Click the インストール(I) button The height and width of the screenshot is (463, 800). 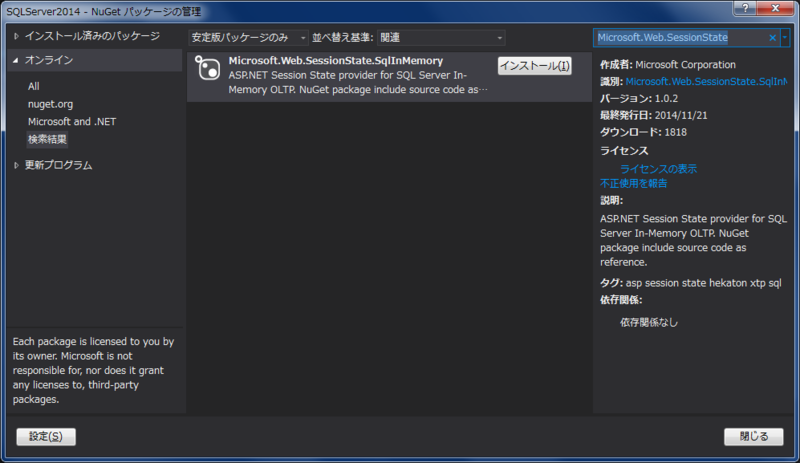(x=535, y=66)
